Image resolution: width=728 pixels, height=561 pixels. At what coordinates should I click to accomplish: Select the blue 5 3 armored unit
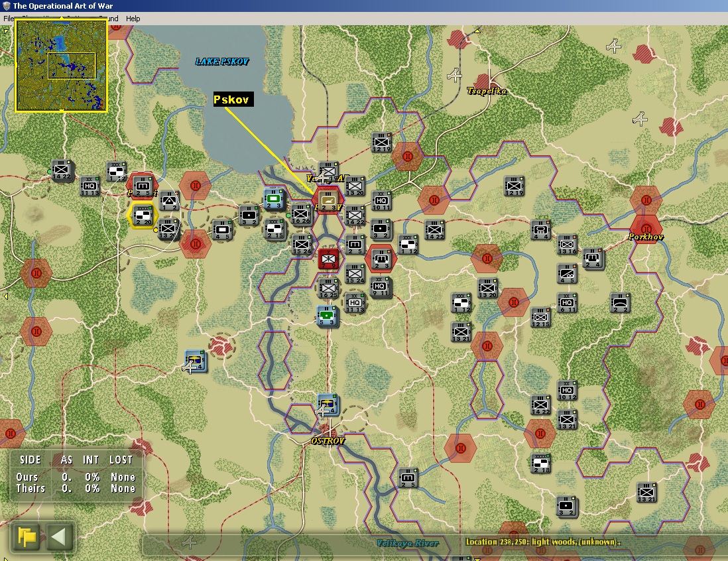click(x=328, y=316)
